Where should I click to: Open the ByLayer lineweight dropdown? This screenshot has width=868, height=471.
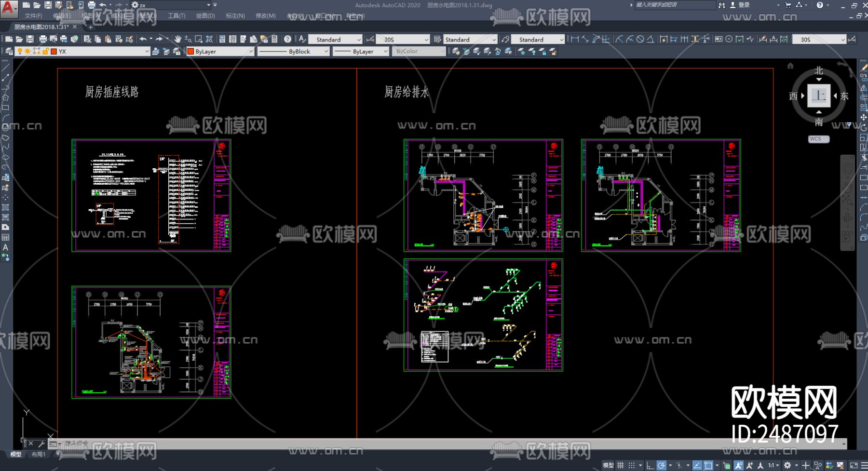pos(361,51)
